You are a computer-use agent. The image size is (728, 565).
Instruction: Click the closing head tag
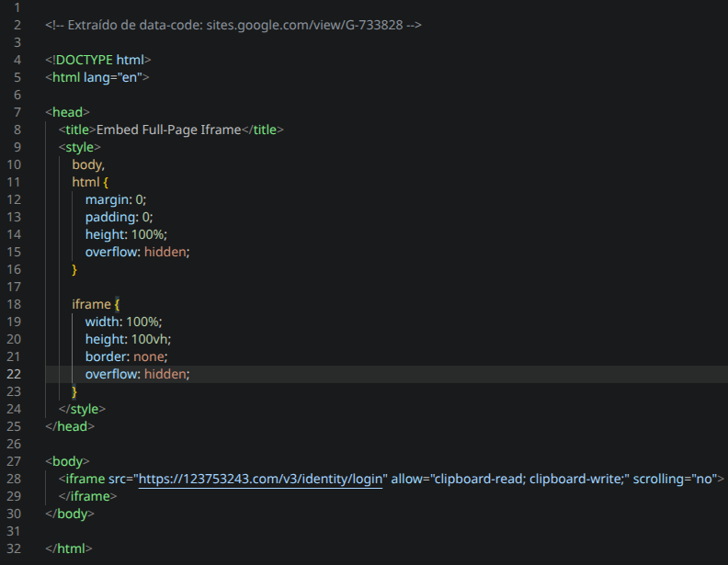tap(70, 427)
